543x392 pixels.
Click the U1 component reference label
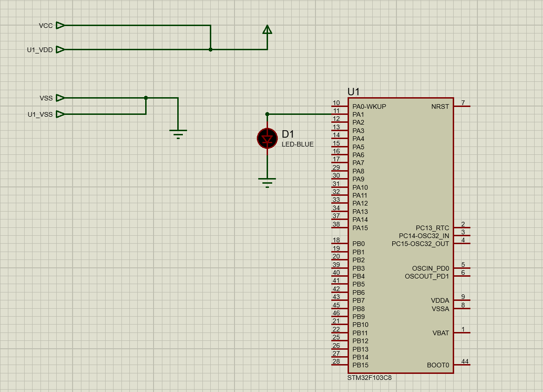[x=354, y=92]
